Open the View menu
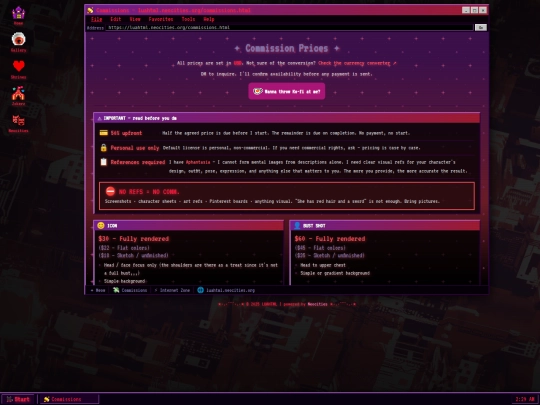This screenshot has width=540, height=405. tap(135, 19)
